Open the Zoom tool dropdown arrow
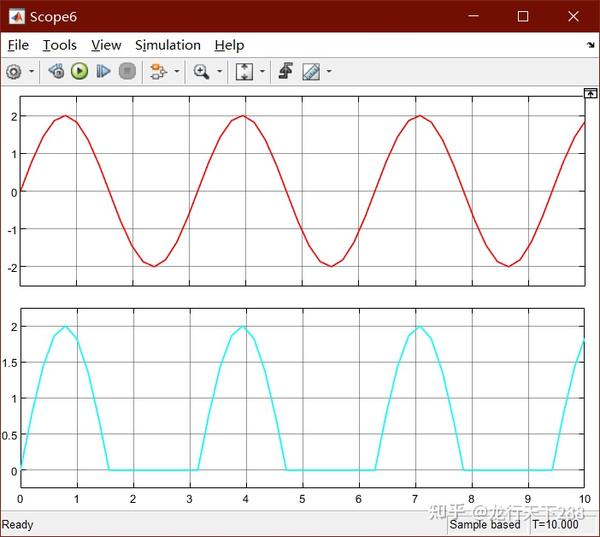This screenshot has height=537, width=600. pos(220,71)
